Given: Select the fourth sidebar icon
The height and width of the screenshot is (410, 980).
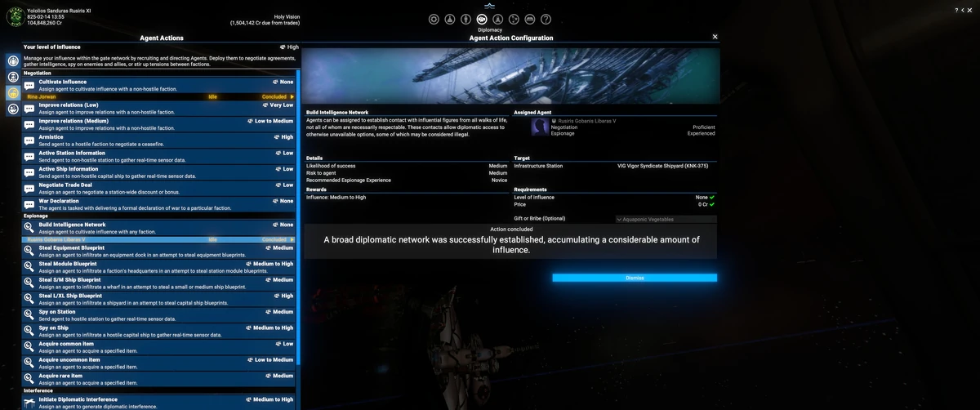Looking at the screenshot, I should (13, 109).
